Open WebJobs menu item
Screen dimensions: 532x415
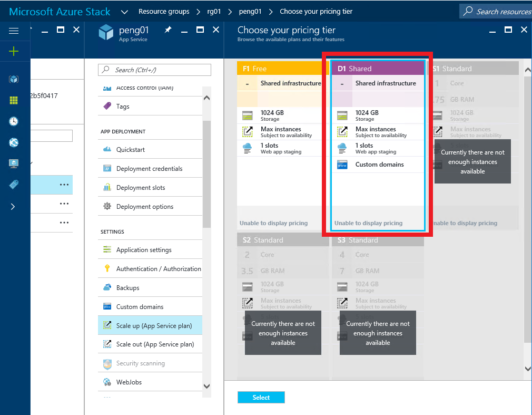(150, 382)
